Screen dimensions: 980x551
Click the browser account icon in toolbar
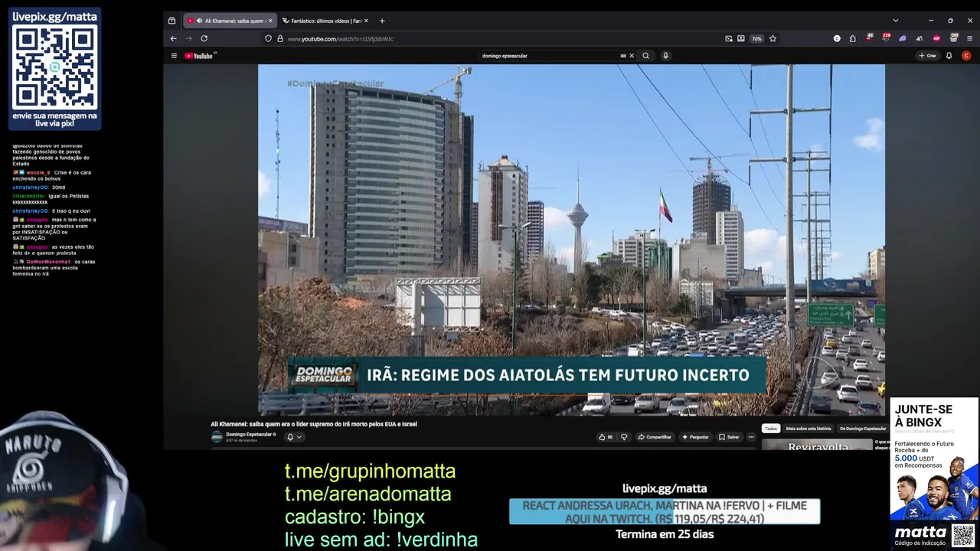click(x=837, y=38)
